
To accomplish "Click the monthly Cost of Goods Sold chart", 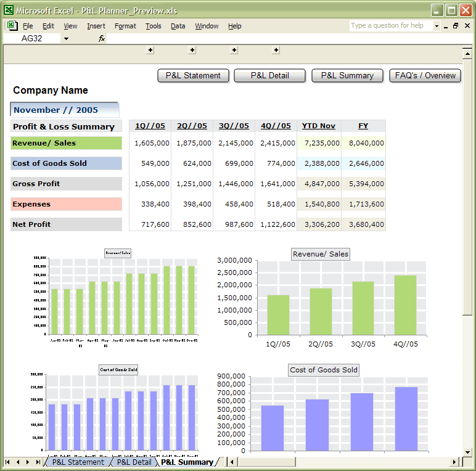I will 115,410.
